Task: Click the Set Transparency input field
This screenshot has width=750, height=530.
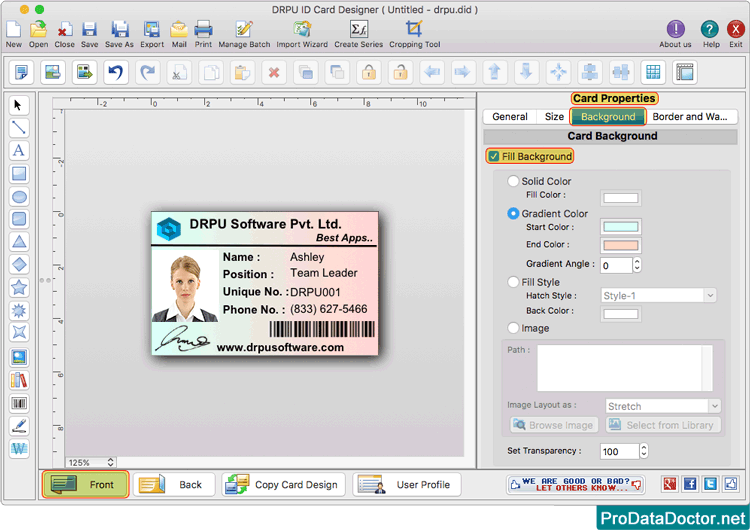Action: click(619, 451)
